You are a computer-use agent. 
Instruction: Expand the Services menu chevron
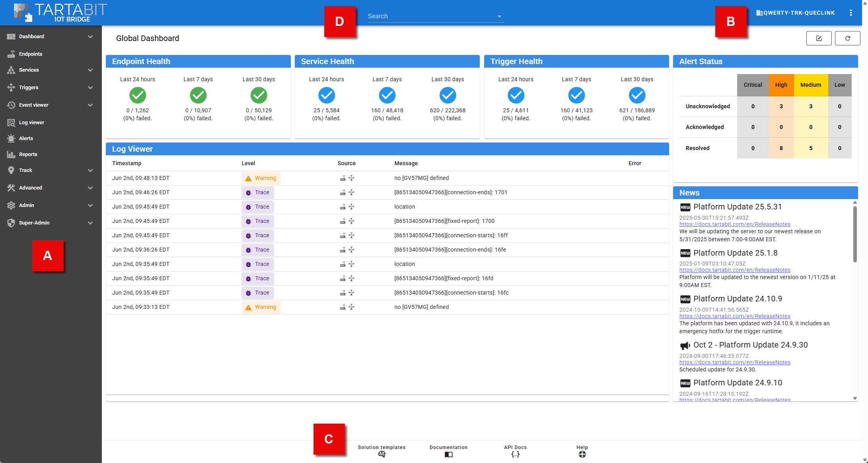tap(90, 70)
